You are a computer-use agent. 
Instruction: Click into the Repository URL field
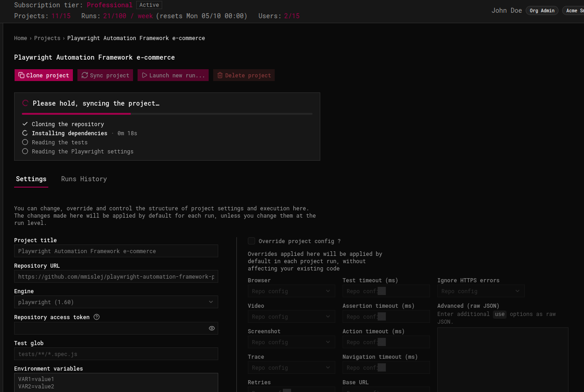click(116, 276)
